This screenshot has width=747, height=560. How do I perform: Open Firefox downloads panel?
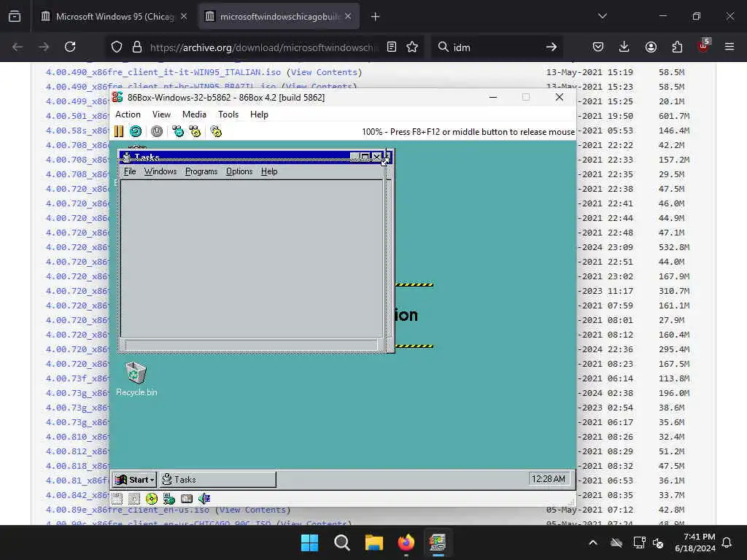[624, 47]
